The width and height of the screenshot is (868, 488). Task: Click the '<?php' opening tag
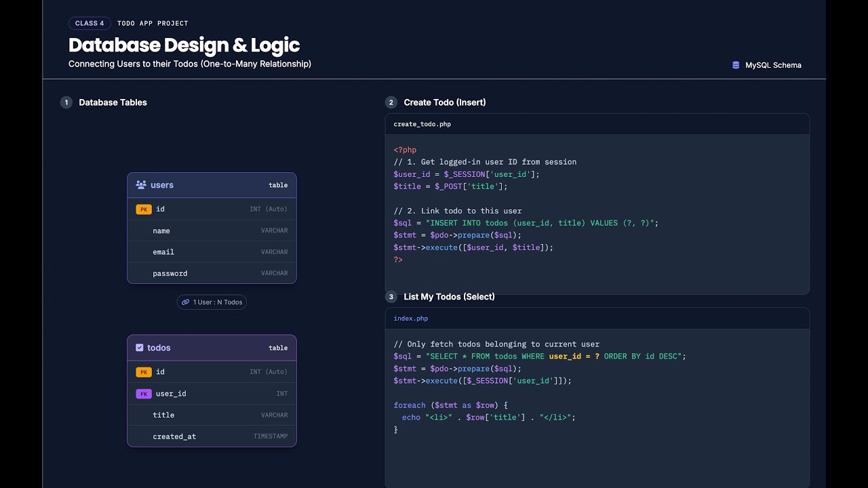point(405,150)
